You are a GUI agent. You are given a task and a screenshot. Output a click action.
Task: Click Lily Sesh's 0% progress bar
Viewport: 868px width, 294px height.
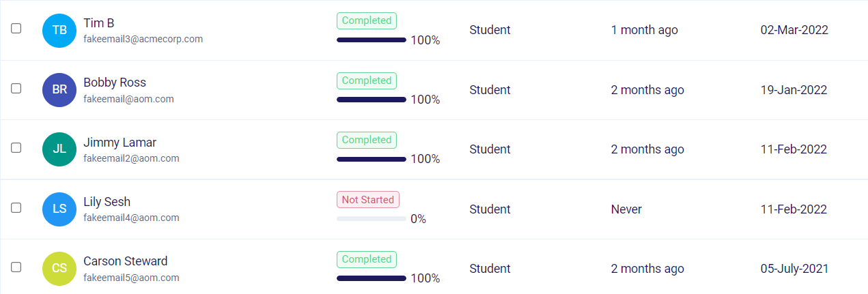(372, 219)
